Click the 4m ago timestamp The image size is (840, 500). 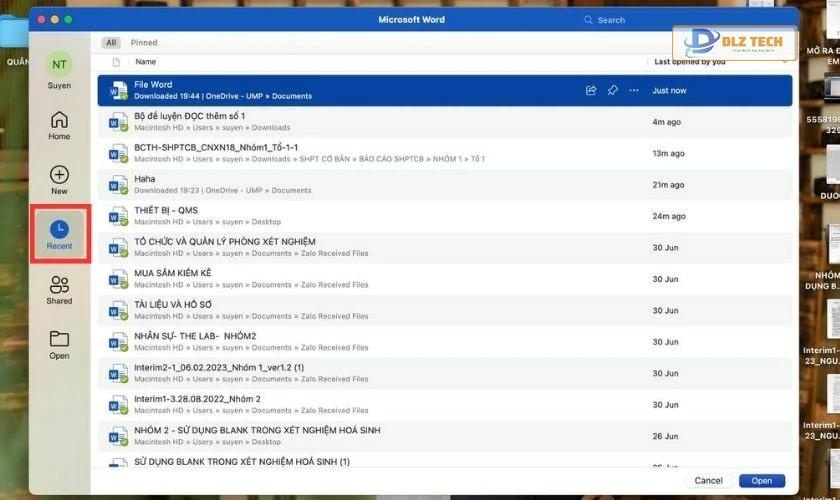click(666, 122)
